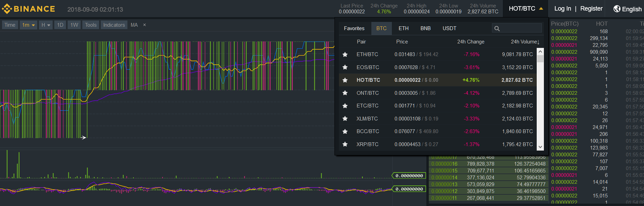Toggle favorite star for XRP/BTC
The height and width of the screenshot is (206, 644).
click(x=345, y=144)
